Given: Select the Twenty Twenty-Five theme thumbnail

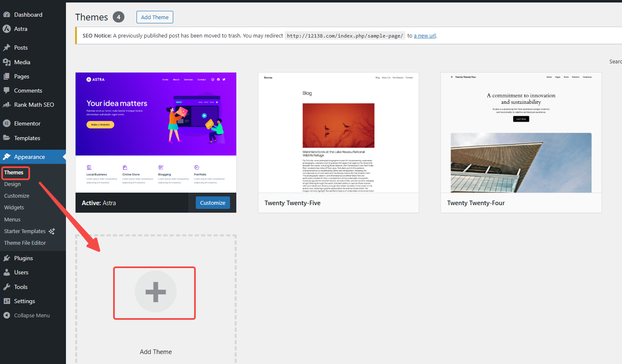Looking at the screenshot, I should [x=338, y=133].
